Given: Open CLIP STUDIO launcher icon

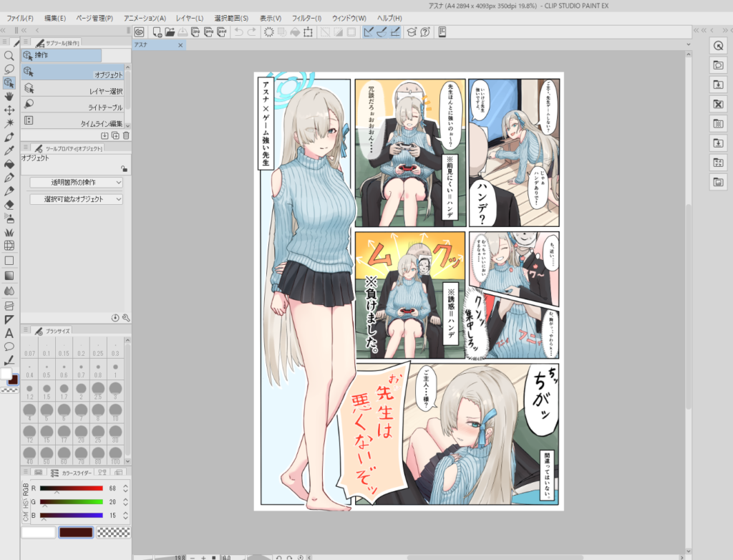Looking at the screenshot, I should coord(139,32).
